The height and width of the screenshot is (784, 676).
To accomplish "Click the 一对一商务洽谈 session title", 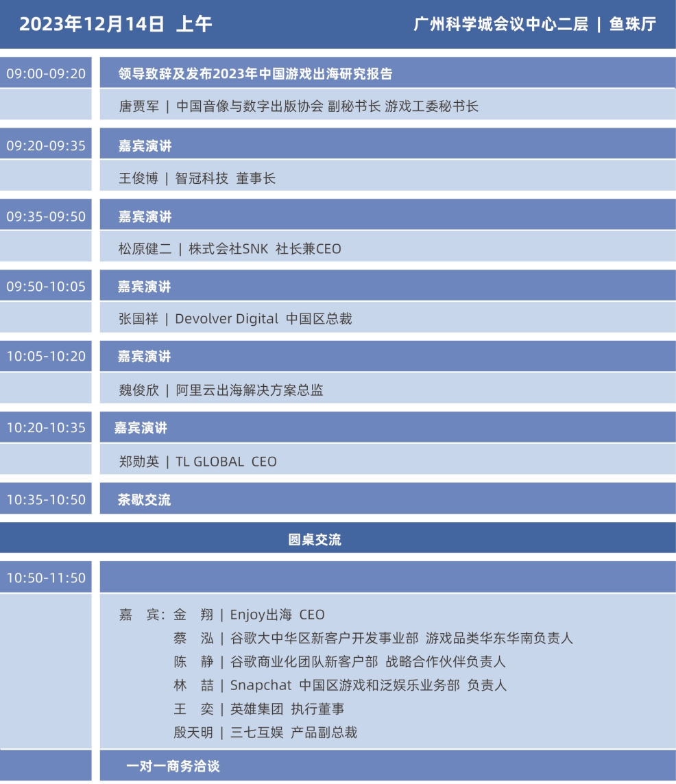I will pos(173,766).
